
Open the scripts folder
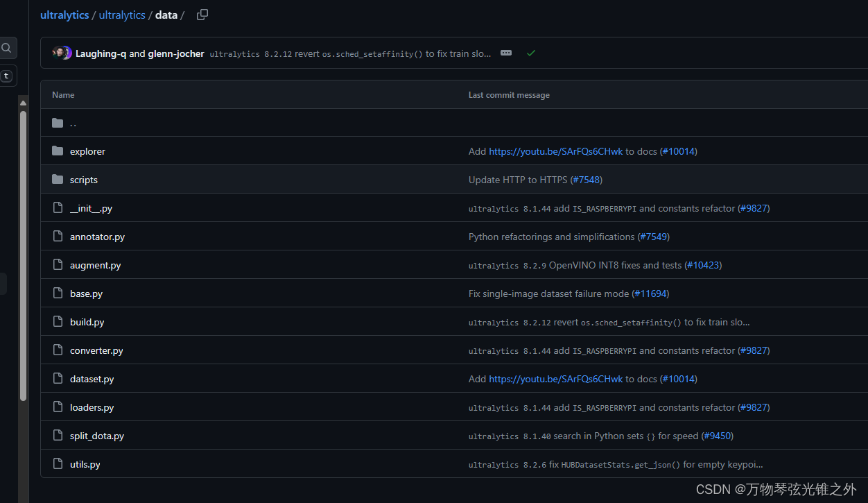click(x=84, y=180)
